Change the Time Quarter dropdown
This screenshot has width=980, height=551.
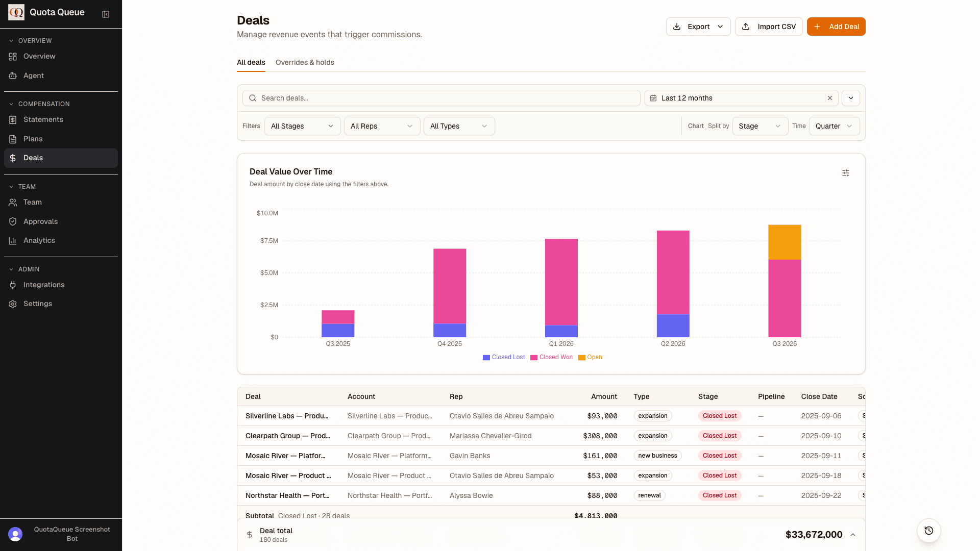tap(834, 126)
